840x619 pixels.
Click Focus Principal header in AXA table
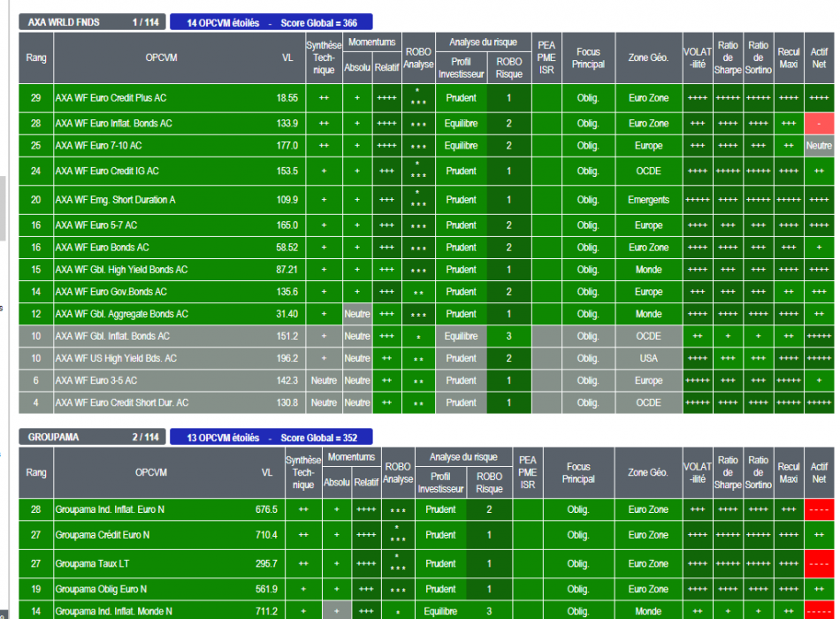click(588, 57)
